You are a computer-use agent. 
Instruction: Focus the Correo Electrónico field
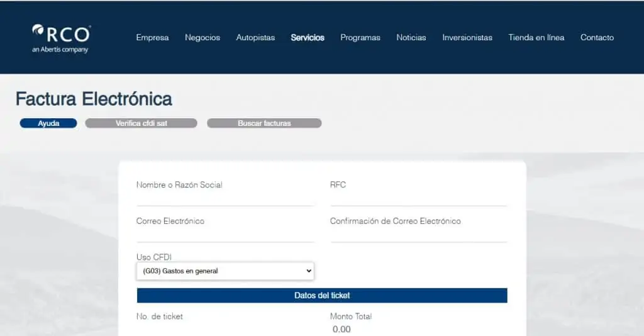coord(226,235)
